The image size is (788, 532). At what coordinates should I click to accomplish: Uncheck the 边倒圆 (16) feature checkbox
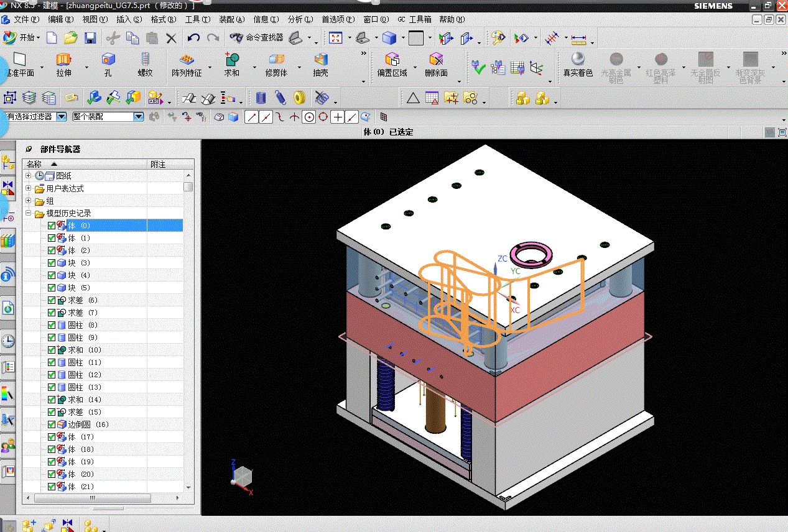point(52,424)
